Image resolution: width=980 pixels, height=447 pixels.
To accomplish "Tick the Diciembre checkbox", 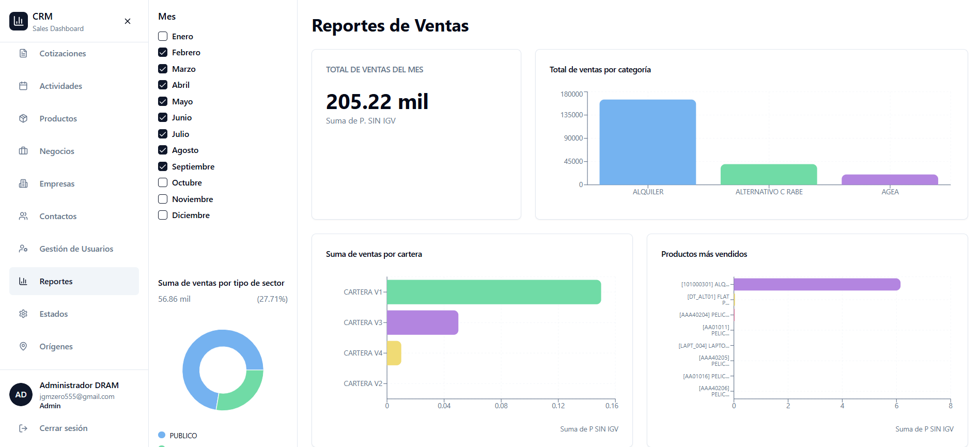I will (x=163, y=215).
